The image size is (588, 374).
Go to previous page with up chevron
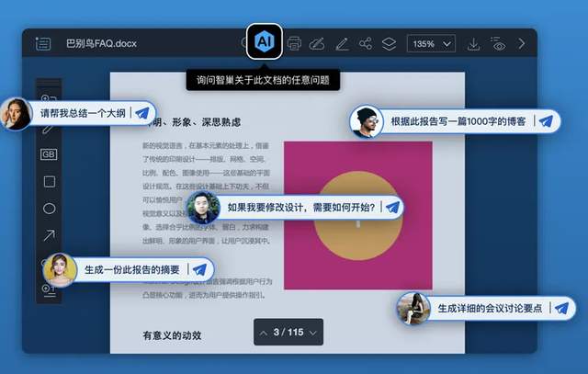pos(264,333)
